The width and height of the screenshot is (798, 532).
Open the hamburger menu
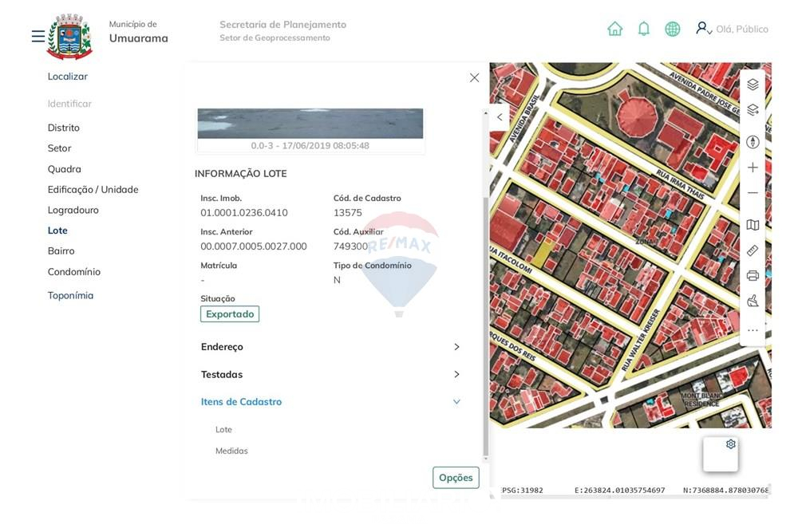pyautogui.click(x=38, y=37)
